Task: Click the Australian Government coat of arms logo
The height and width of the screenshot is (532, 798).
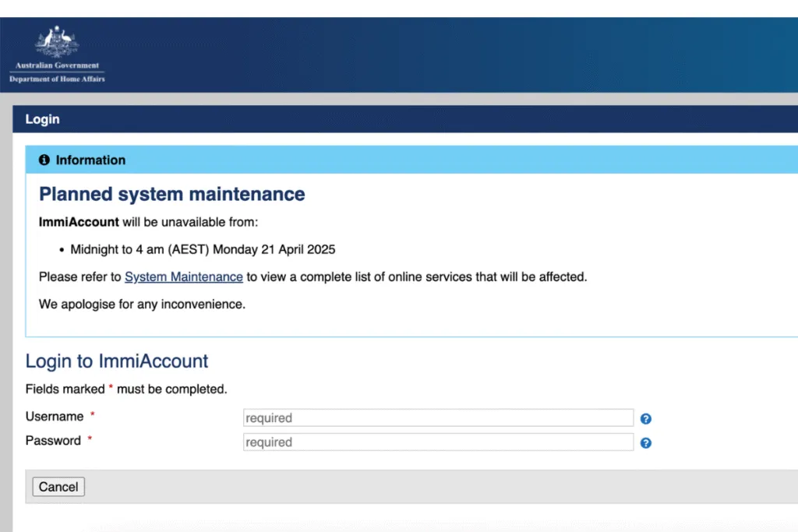Action: (57, 43)
